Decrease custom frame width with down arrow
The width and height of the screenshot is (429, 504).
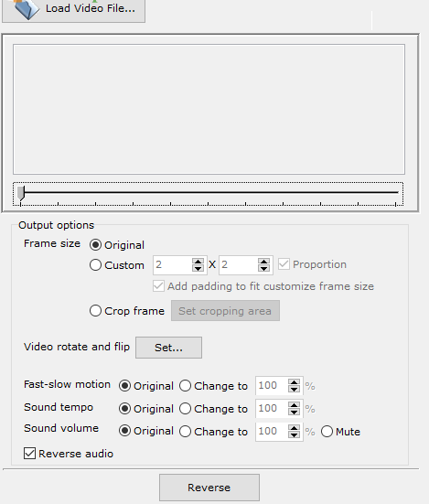[198, 268]
